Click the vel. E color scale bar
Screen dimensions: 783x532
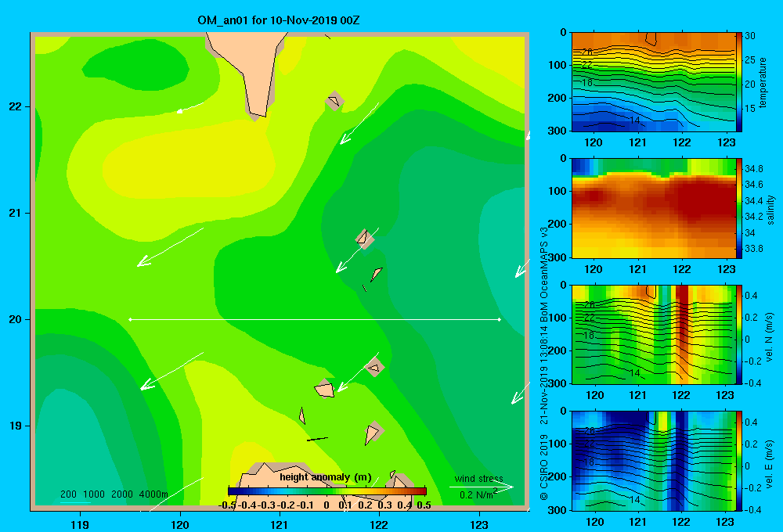[738, 461]
